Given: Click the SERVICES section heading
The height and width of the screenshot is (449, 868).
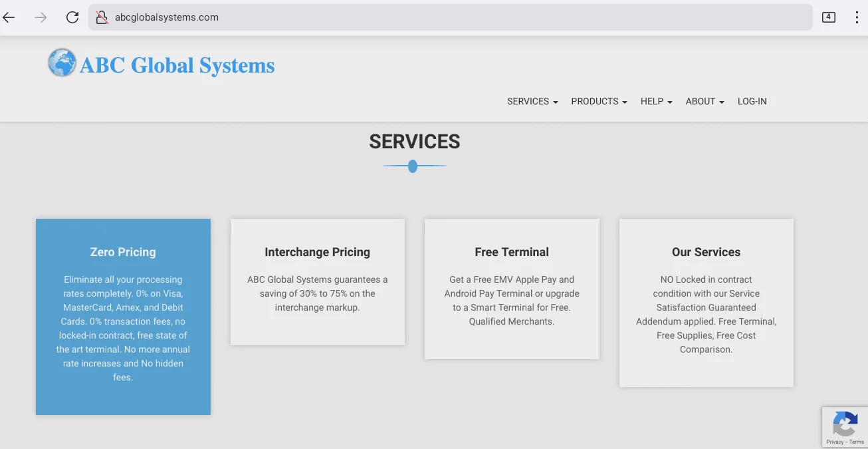Looking at the screenshot, I should 415,142.
